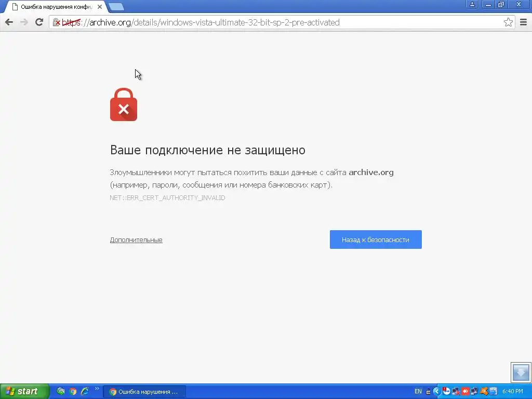532x399 pixels.
Task: Bookmark this page with the star icon
Action: point(508,22)
